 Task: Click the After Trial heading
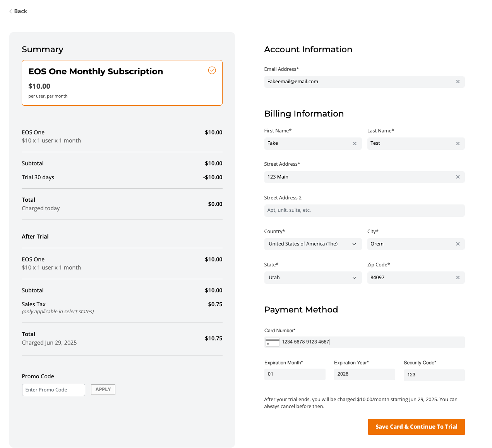pos(35,237)
